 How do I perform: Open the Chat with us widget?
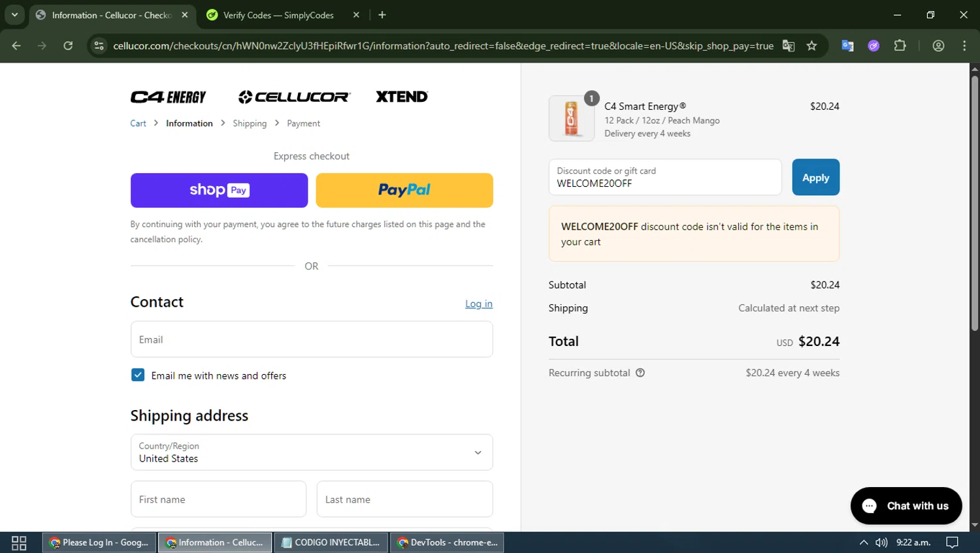click(906, 505)
